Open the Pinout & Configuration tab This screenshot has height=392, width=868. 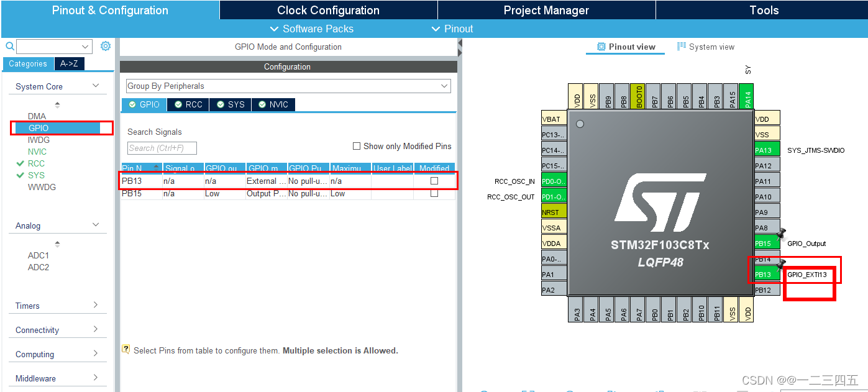110,10
